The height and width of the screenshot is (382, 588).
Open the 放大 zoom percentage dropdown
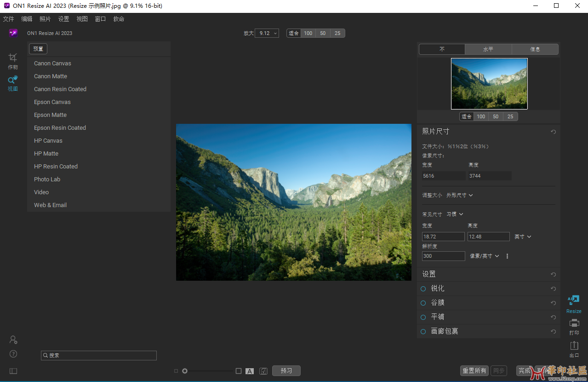(267, 33)
